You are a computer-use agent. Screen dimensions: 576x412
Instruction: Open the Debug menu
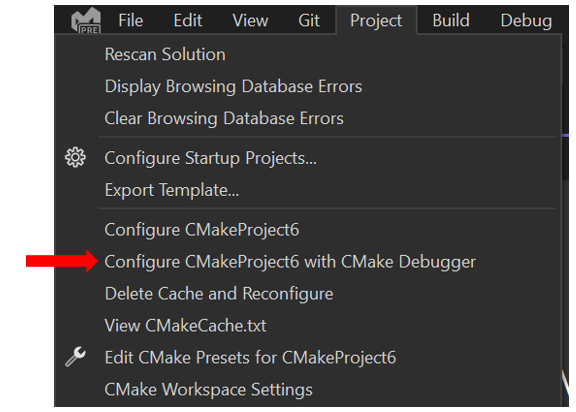[526, 21]
